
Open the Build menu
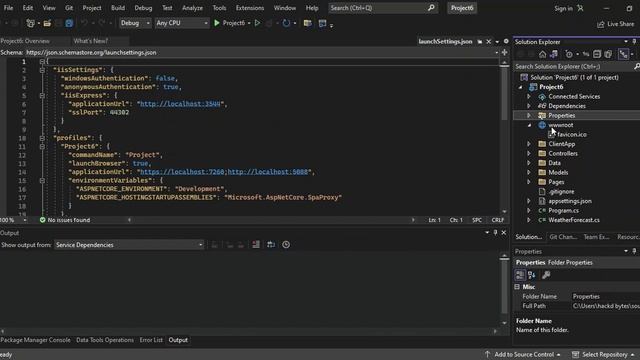tap(118, 8)
